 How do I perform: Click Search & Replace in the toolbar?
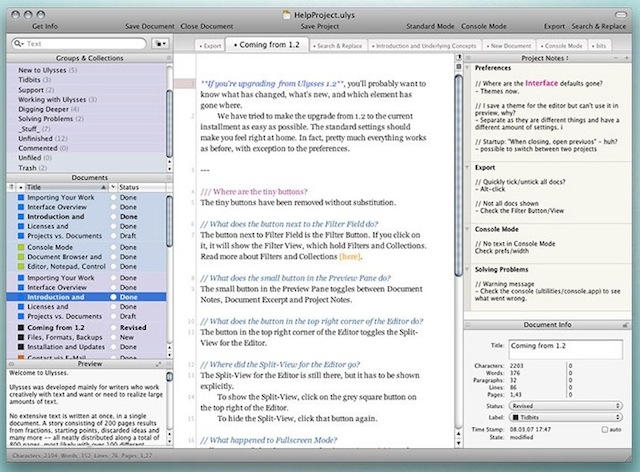[x=598, y=26]
